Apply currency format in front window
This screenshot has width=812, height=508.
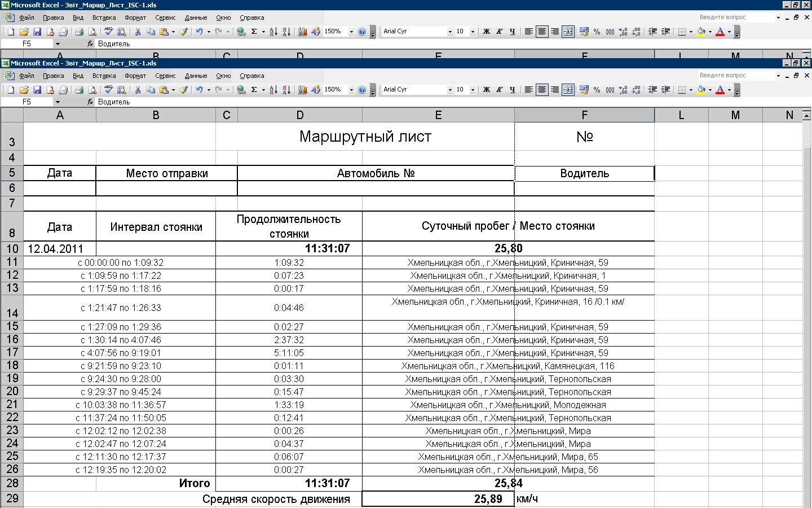tap(584, 90)
